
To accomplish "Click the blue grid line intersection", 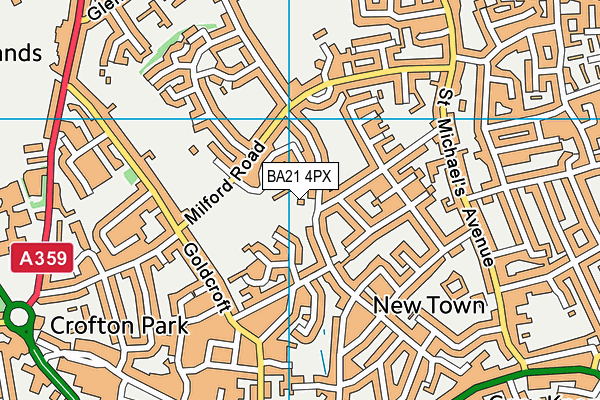I will pos(289,119).
